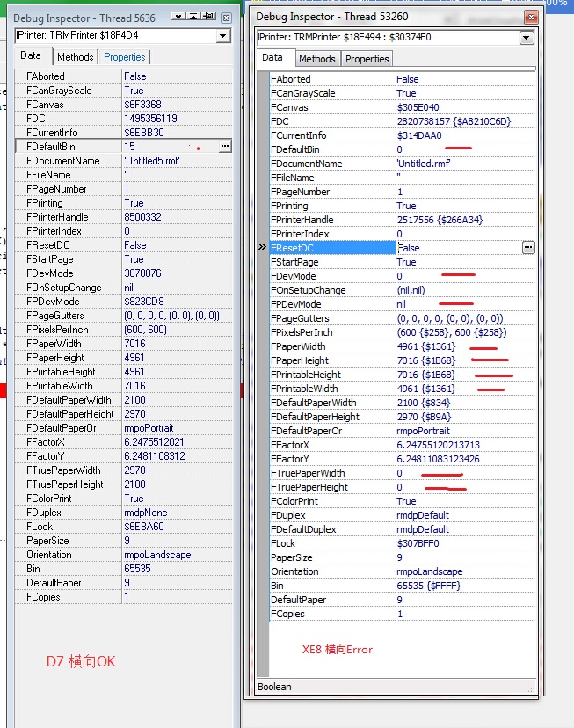Screen dimensions: 574x728
Task: Select DefaultPaper row in Thread 53260 inspector
Action: [x=402, y=600]
